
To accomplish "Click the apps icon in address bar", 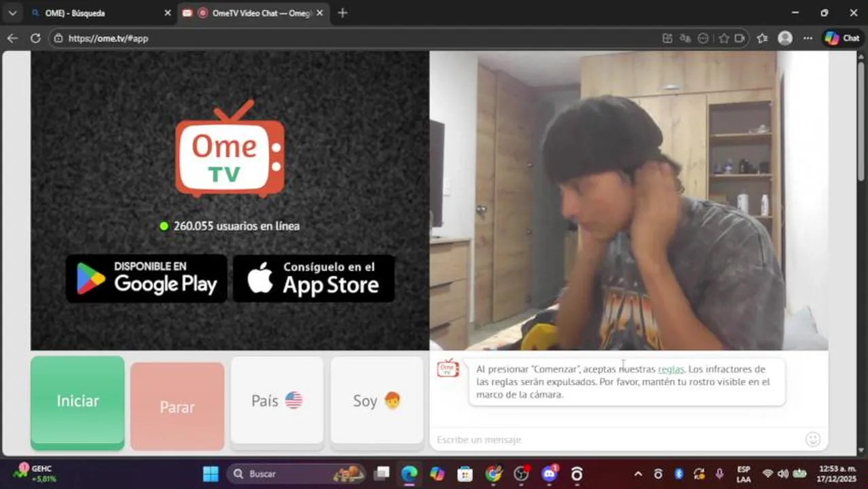I will pos(667,38).
